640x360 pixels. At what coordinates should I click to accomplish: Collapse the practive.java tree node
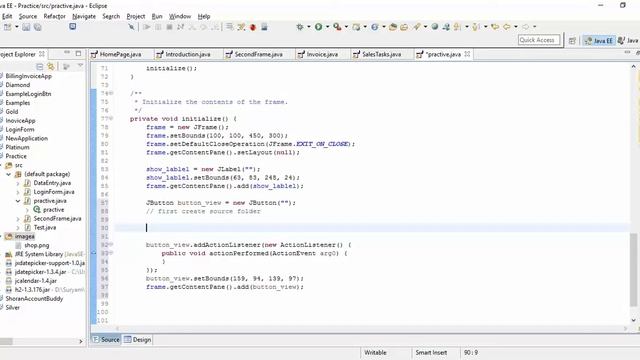pyautogui.click(x=18, y=201)
